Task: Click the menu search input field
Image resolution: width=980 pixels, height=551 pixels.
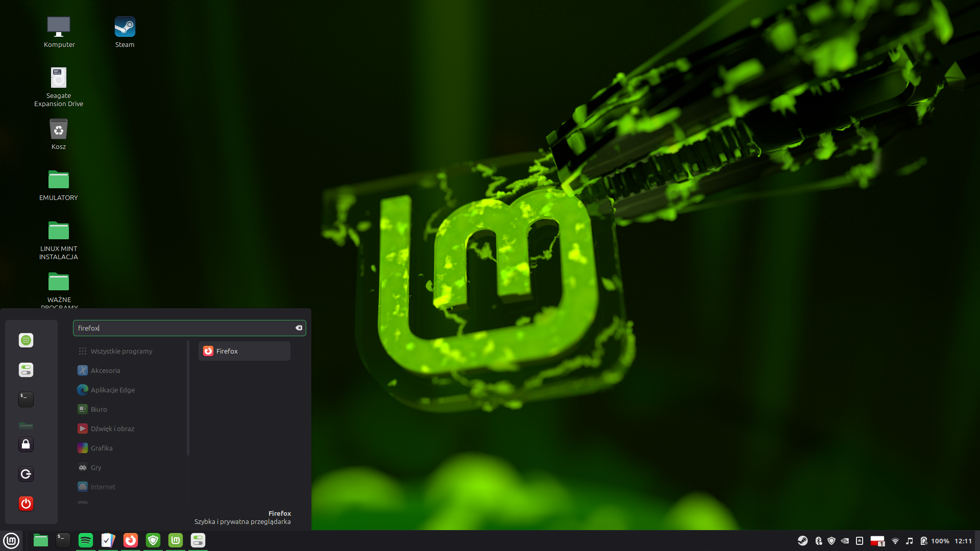Action: tap(184, 328)
